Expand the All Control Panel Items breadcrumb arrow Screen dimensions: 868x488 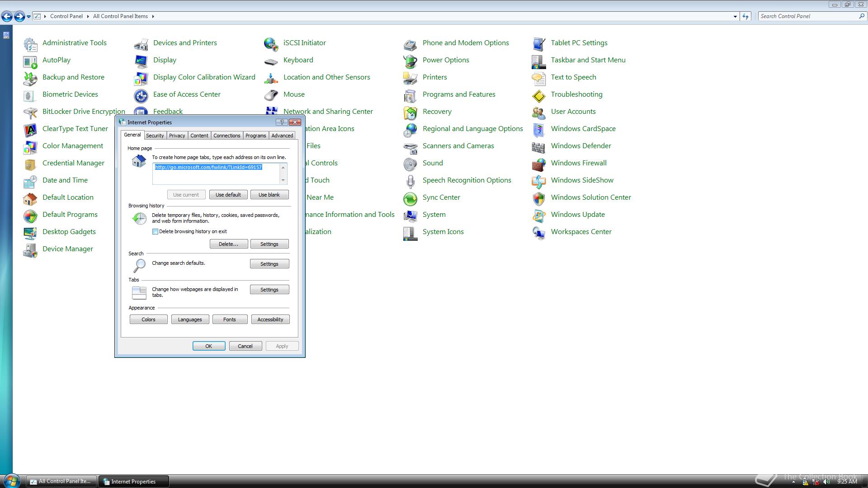coord(153,16)
